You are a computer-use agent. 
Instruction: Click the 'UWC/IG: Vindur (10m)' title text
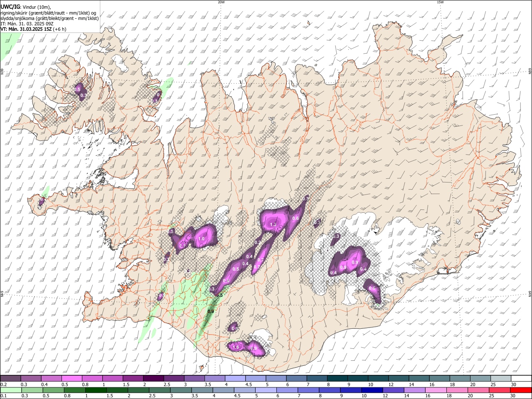click(26, 7)
